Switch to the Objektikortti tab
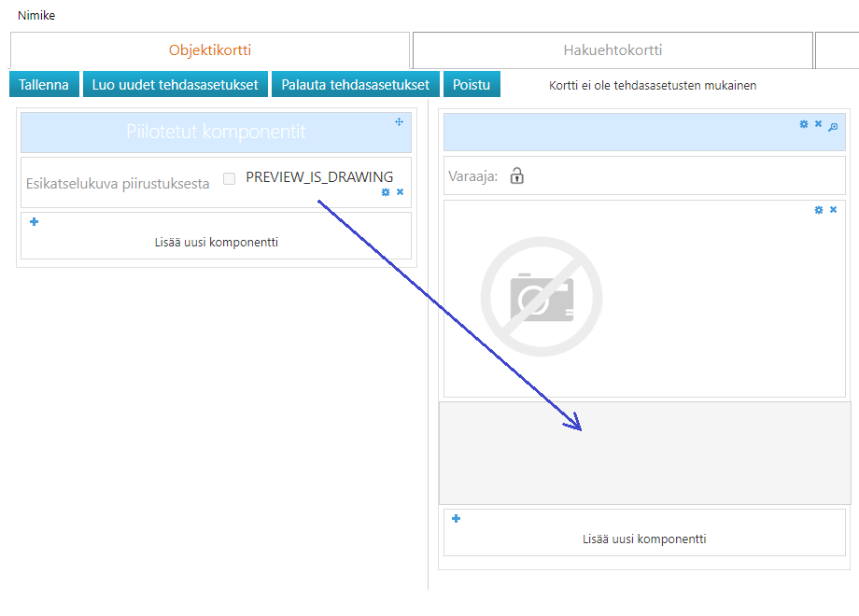 (210, 50)
